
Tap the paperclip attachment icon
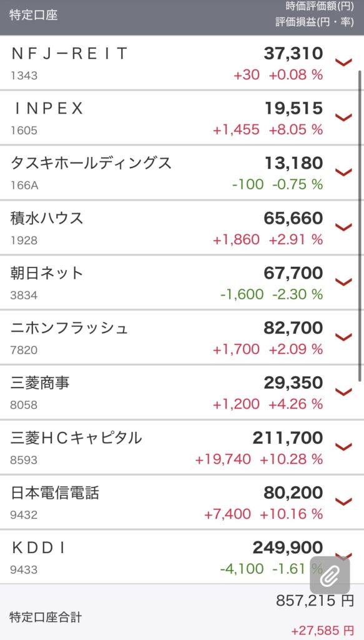[330, 576]
